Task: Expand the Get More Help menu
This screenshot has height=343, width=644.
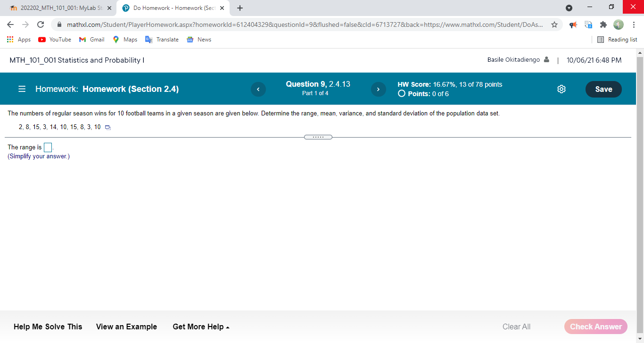Action: [201, 327]
